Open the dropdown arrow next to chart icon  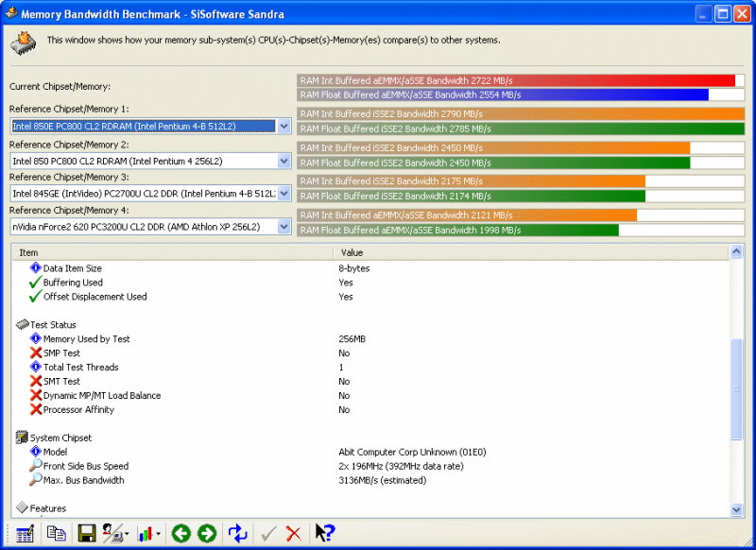158,534
